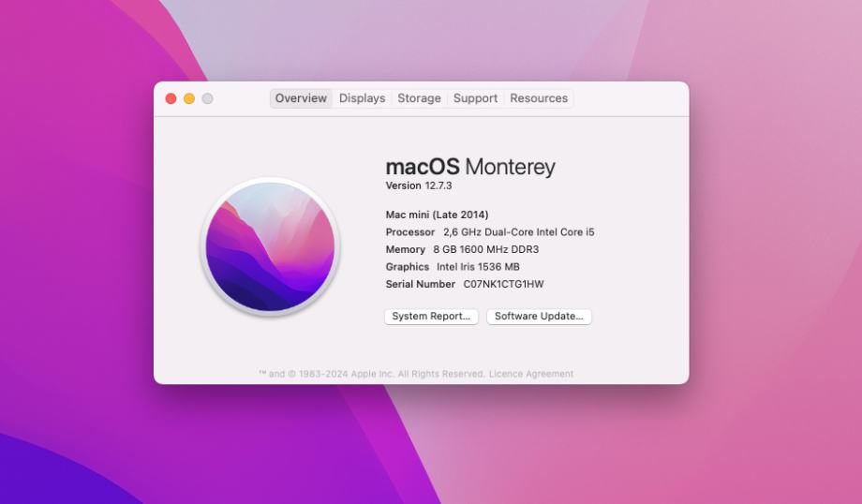
Task: Open the Resources tab
Action: click(x=538, y=98)
